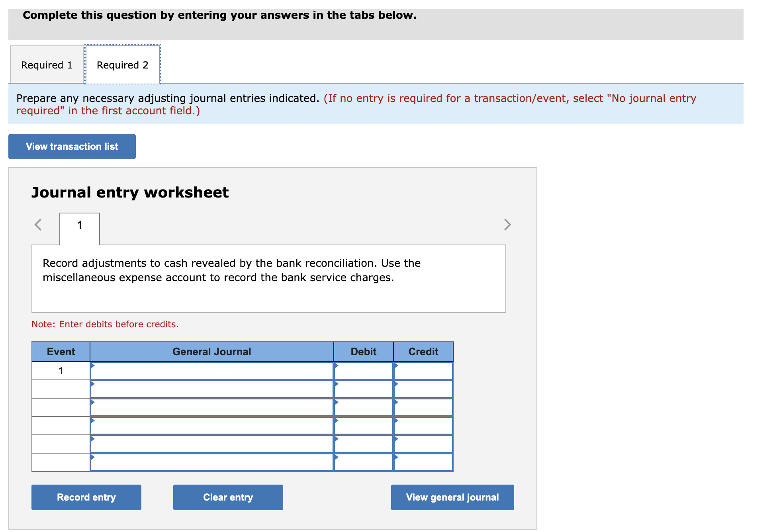
Task: Open third row General Journal account dropdown
Action: [212, 407]
